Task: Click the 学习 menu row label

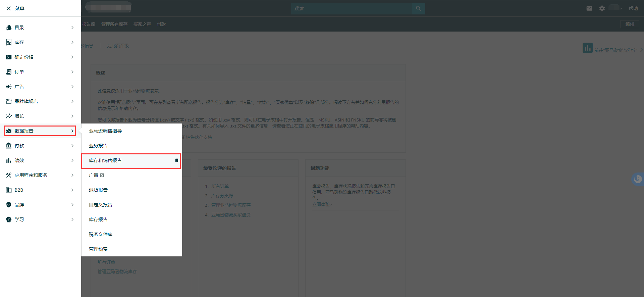Action: (x=19, y=219)
